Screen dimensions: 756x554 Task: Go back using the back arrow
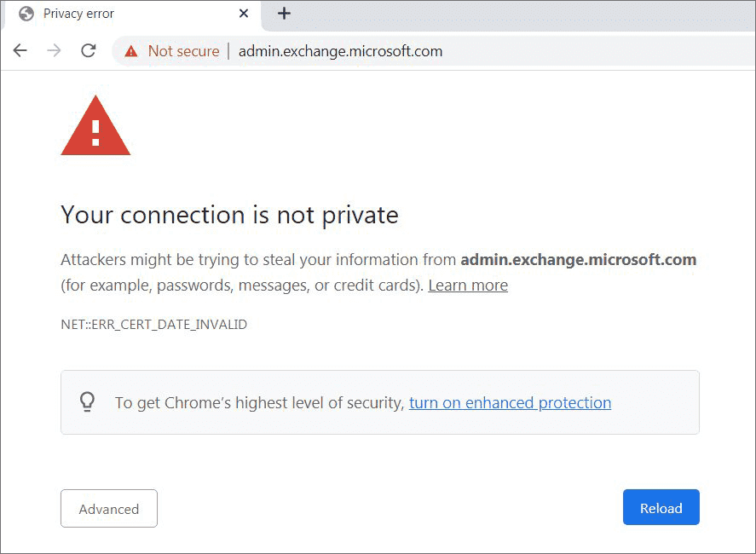[20, 50]
